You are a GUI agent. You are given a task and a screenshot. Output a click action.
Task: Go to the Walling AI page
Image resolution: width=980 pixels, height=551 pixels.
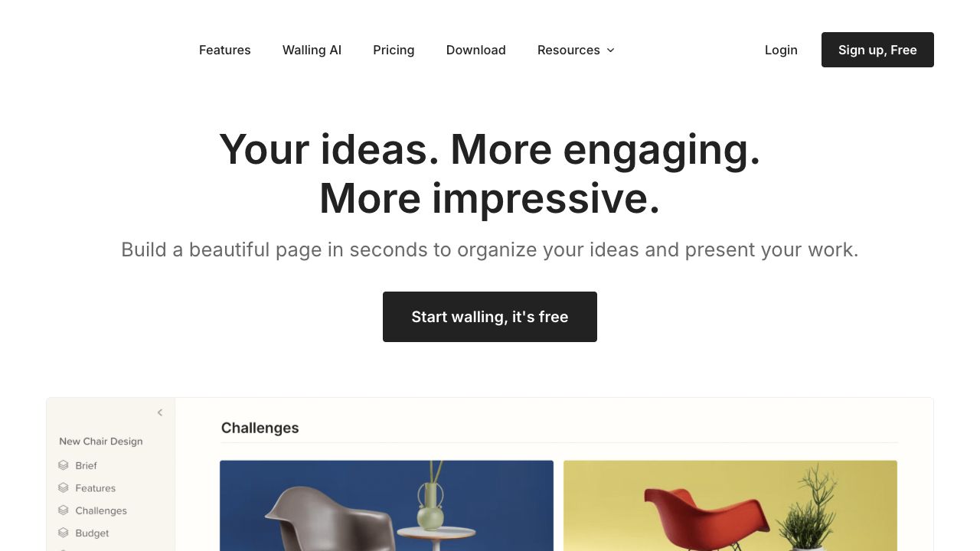312,50
